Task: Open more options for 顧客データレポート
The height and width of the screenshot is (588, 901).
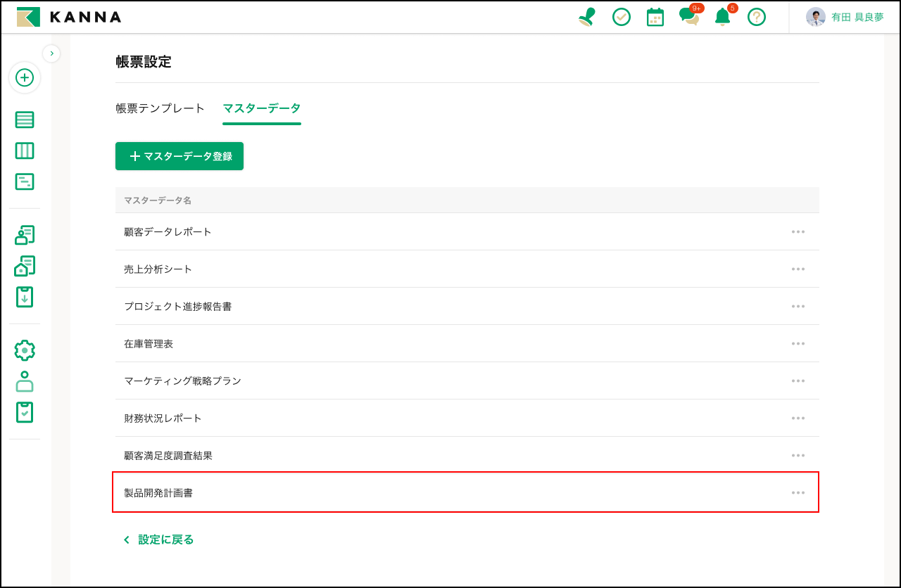Action: coord(798,231)
